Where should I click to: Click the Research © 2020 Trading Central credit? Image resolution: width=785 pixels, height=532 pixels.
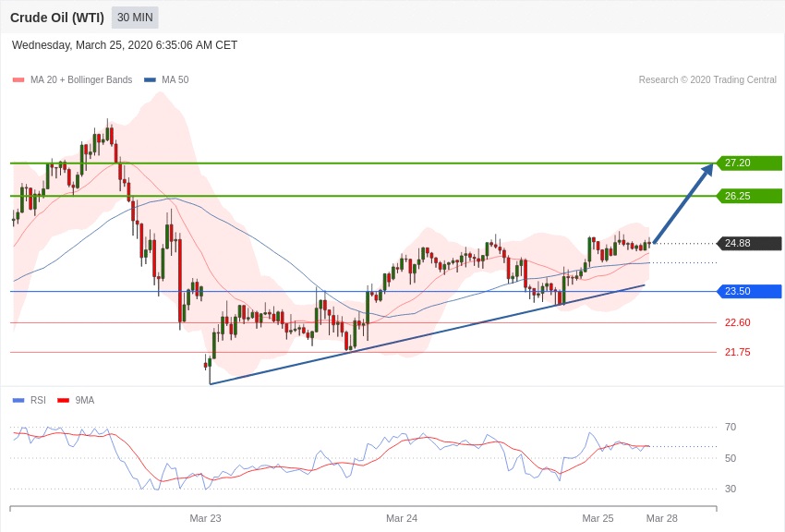pyautogui.click(x=707, y=80)
